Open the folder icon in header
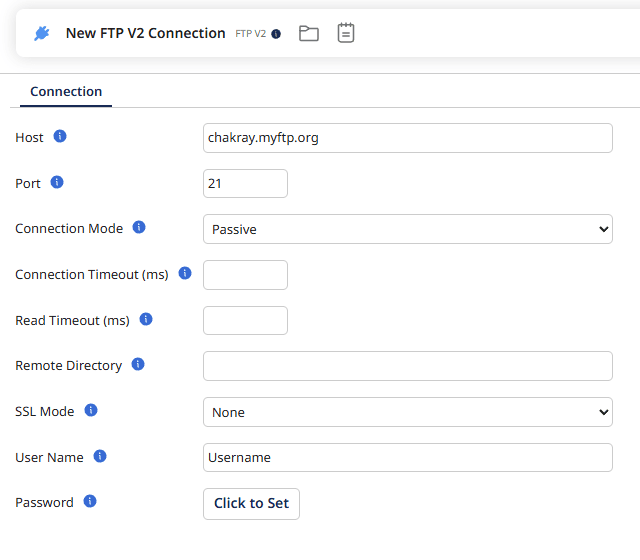 [309, 33]
